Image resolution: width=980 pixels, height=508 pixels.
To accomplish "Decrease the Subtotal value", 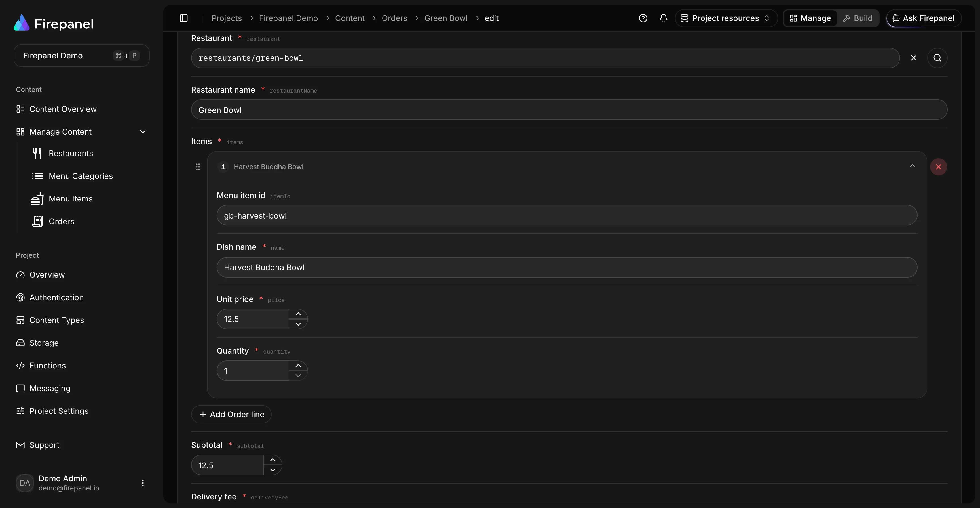I will coord(273,470).
